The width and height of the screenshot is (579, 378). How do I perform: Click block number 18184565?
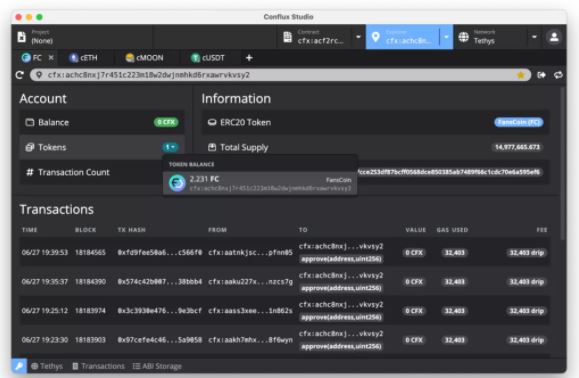(90, 252)
